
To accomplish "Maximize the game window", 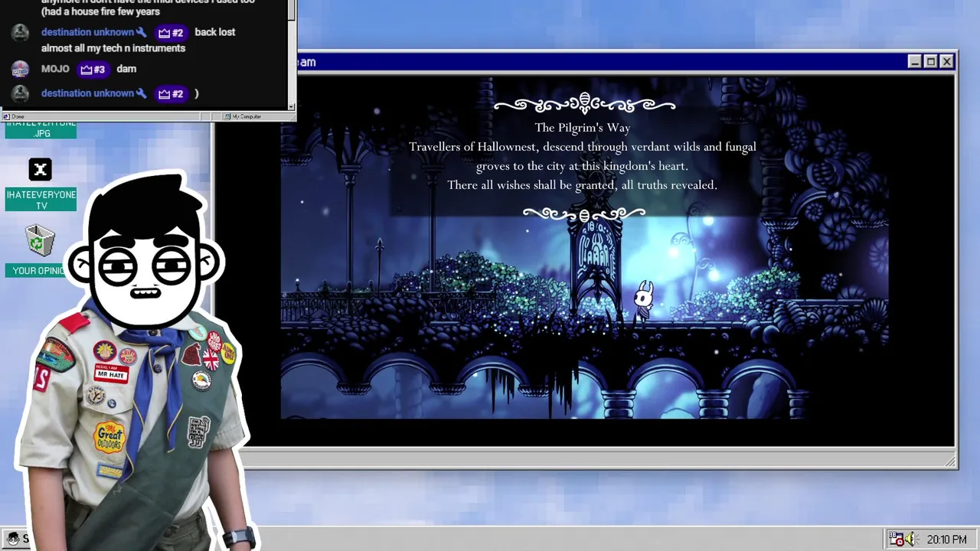I will click(930, 62).
